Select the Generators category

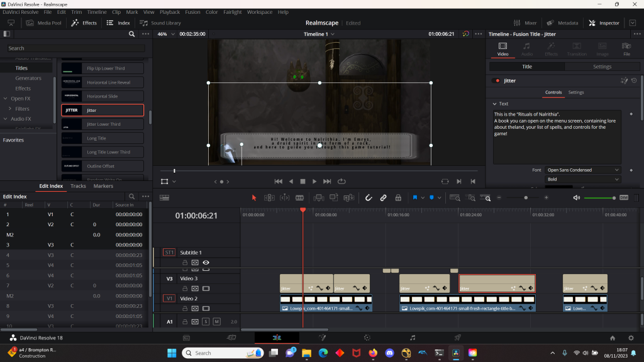click(x=28, y=78)
